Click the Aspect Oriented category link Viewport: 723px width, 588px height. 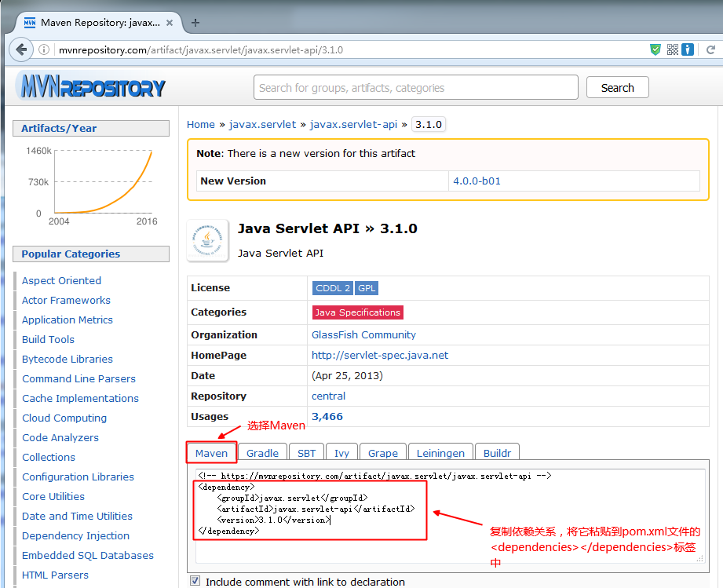61,280
